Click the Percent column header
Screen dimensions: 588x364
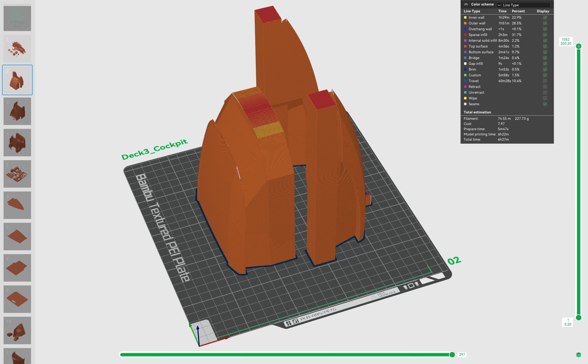pyautogui.click(x=518, y=11)
